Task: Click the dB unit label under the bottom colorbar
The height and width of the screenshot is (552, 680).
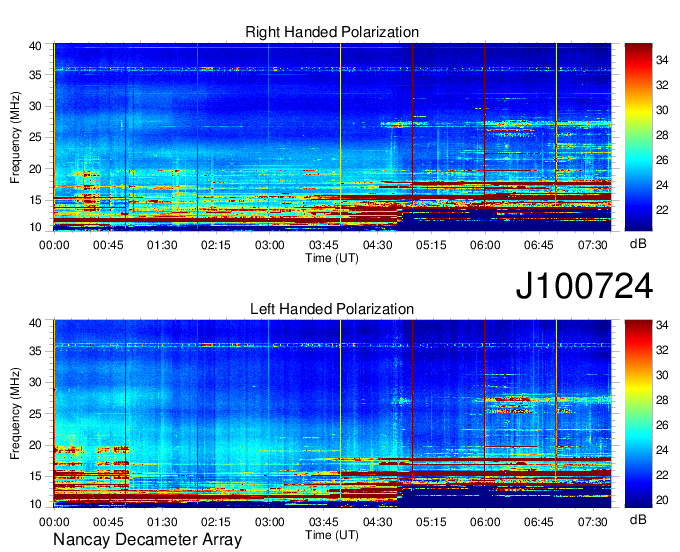Action: pyautogui.click(x=638, y=519)
